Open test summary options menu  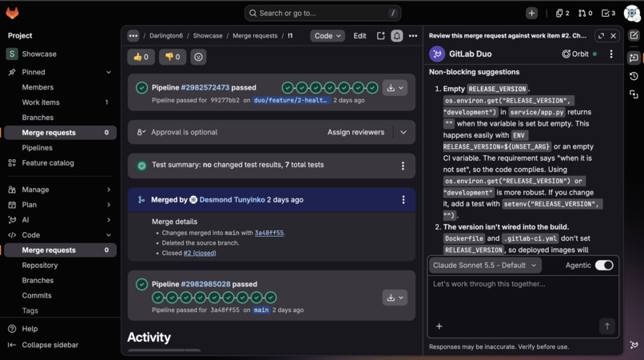(x=403, y=166)
